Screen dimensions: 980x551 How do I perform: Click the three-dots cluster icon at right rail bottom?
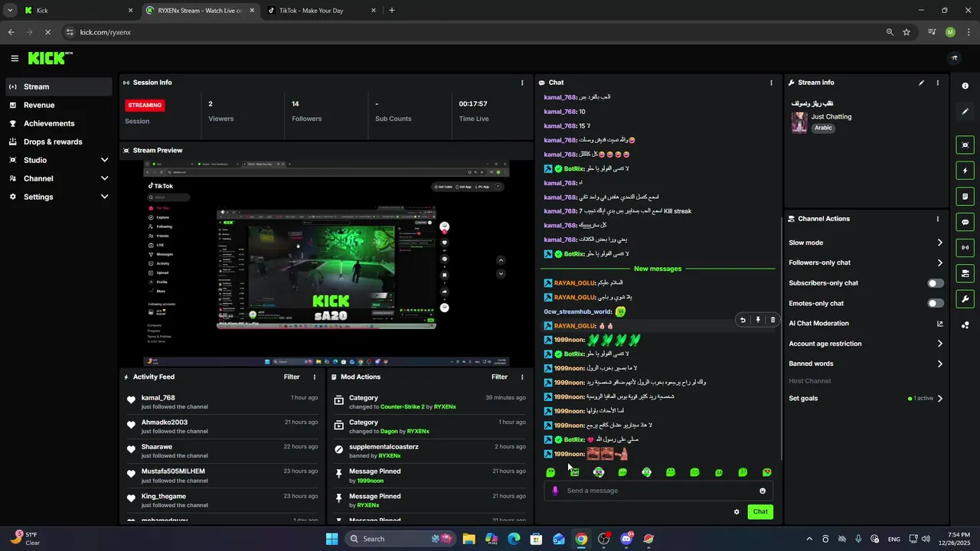(x=965, y=325)
